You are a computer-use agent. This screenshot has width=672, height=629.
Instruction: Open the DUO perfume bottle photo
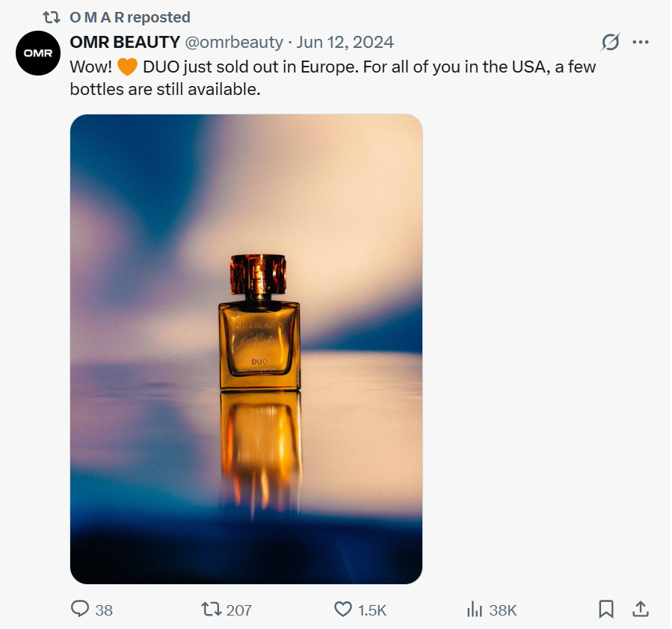246,349
